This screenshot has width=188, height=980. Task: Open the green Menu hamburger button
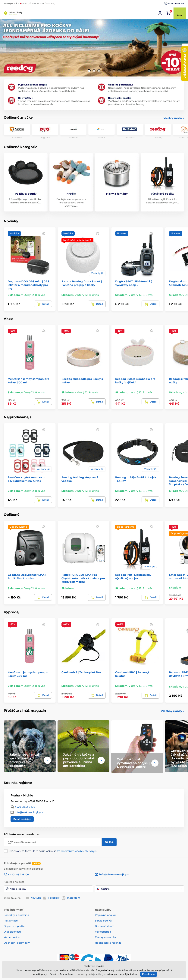(x=180, y=13)
